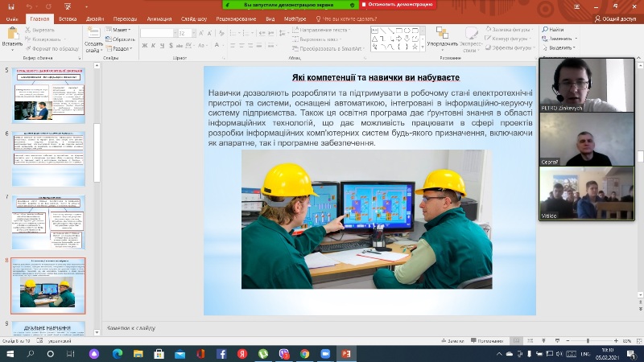Screen dimensions: 644x362
Task: Open Контур фигуры outline color dropdown
Action: click(508, 39)
